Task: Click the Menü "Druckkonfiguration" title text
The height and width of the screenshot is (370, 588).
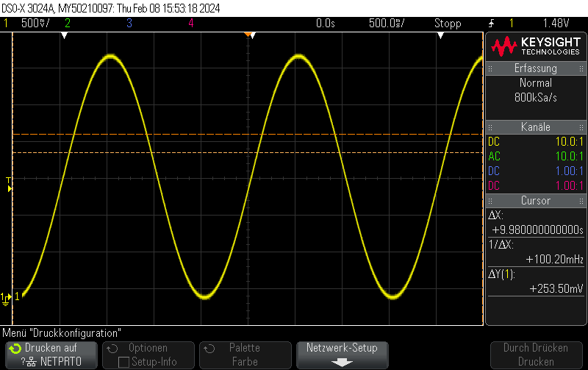Action: 62,332
